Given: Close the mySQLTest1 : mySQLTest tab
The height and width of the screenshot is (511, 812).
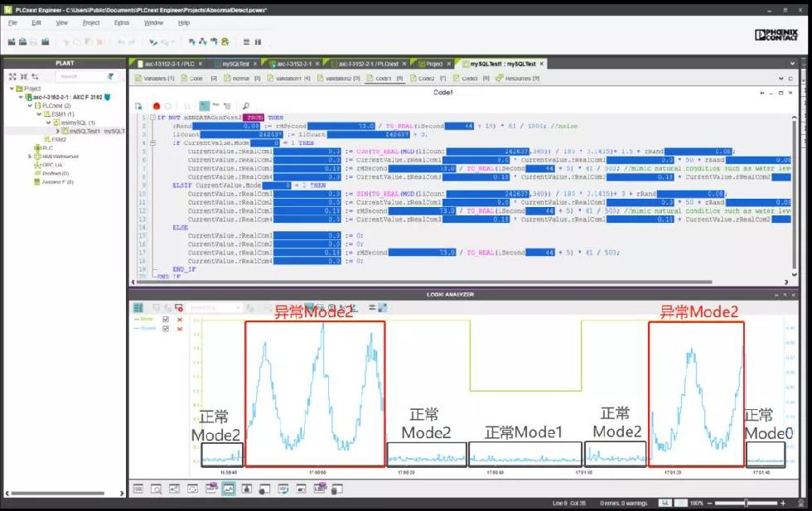Looking at the screenshot, I should pos(542,64).
